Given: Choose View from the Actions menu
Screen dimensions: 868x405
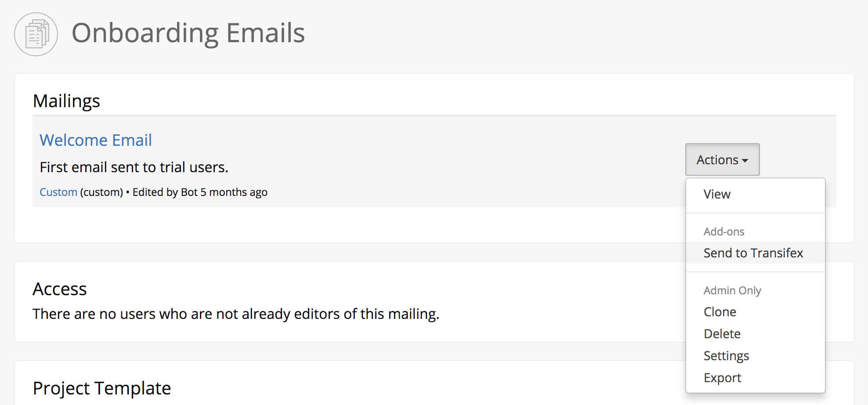Looking at the screenshot, I should click(755, 194).
